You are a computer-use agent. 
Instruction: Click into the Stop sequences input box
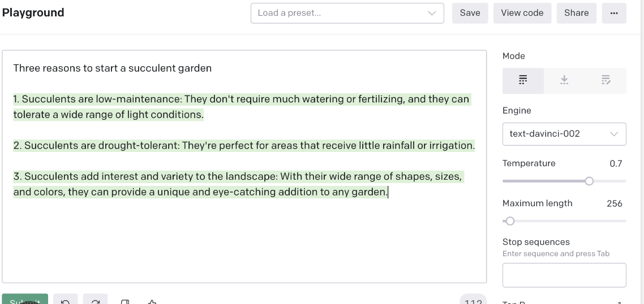(564, 275)
